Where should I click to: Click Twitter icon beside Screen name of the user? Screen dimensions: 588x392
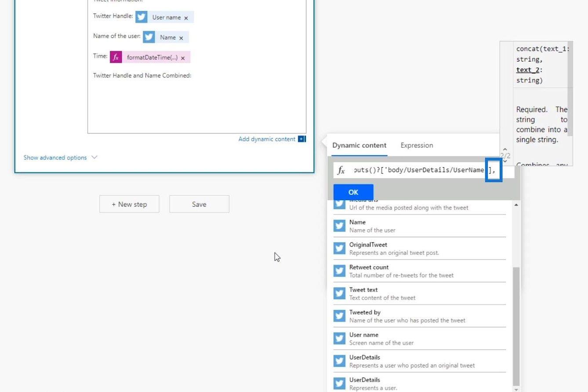coord(339,338)
